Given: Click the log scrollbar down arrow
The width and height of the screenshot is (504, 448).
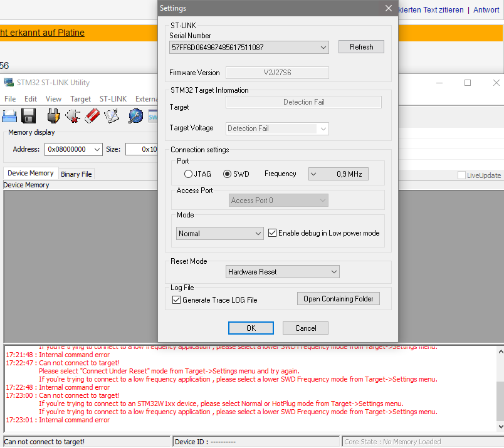Looking at the screenshot, I should [500, 427].
